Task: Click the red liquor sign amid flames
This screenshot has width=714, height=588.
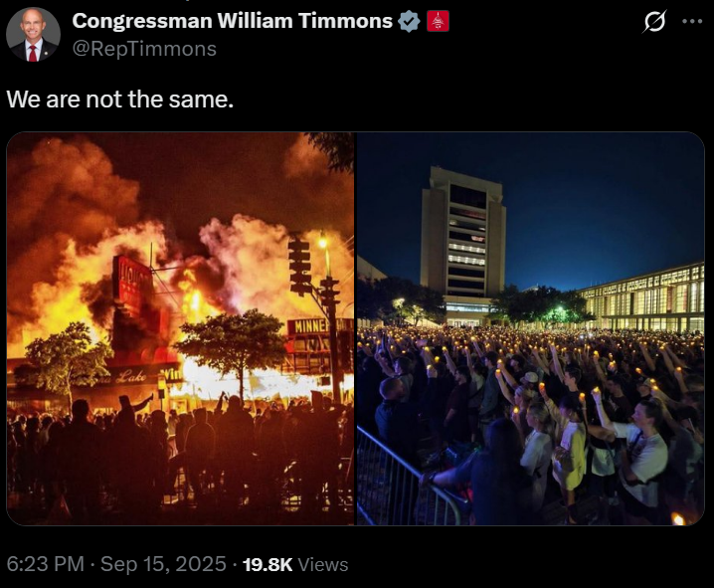Action: point(133,286)
